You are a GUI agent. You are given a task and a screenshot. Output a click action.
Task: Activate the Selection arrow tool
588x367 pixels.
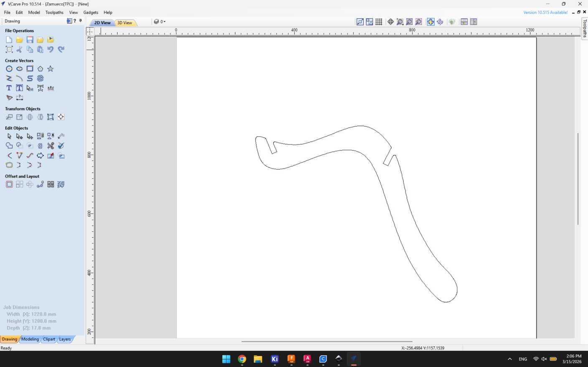click(9, 136)
